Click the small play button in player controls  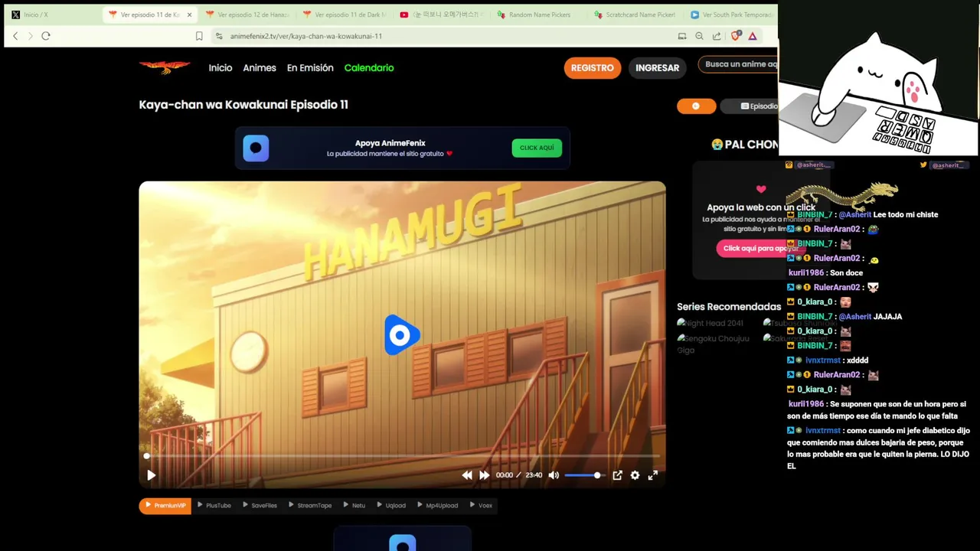pos(151,475)
